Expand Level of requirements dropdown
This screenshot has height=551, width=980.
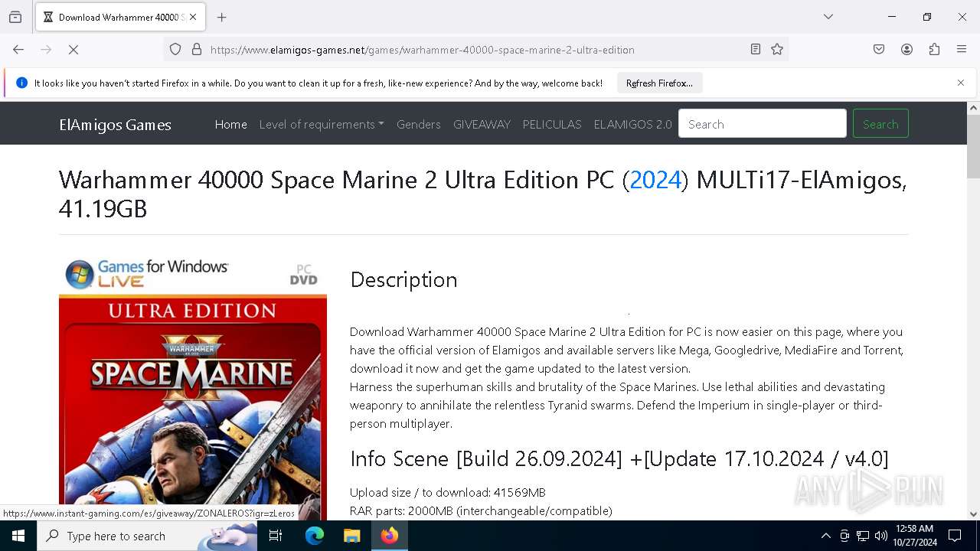point(322,124)
